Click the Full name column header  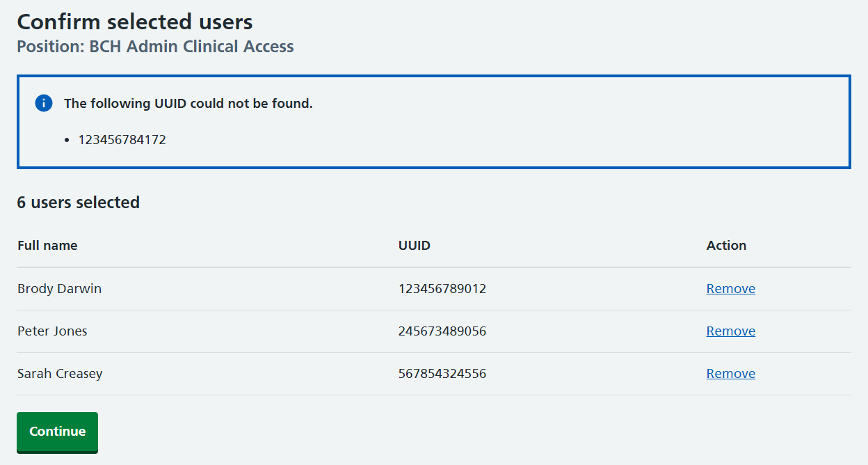[x=47, y=246]
